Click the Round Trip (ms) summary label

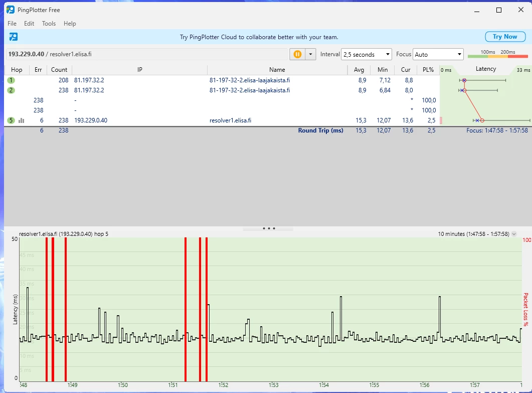[320, 130]
